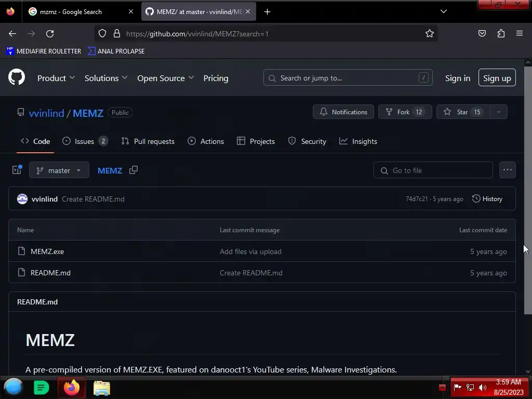
Task: Open a new browser tab with plus icon
Action: (x=268, y=12)
